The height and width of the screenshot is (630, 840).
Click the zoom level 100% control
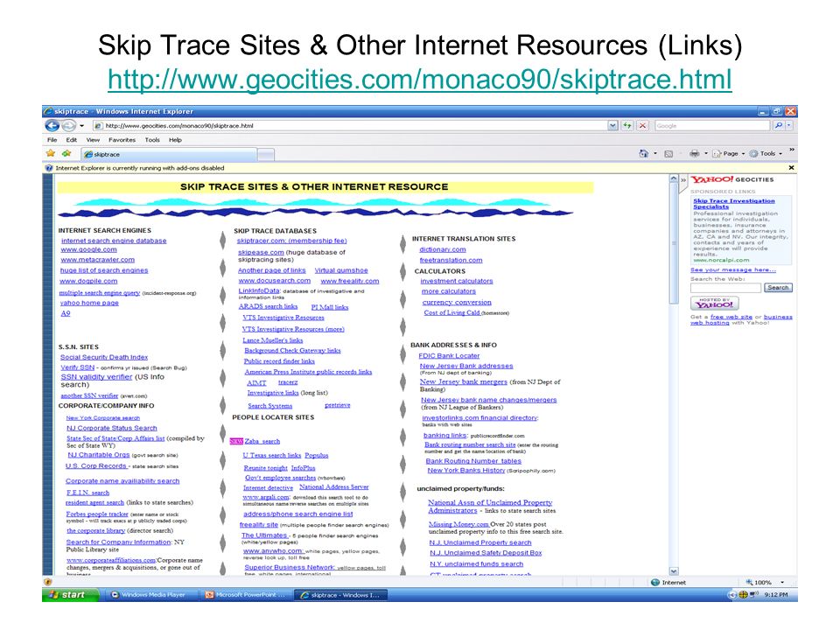point(759,583)
